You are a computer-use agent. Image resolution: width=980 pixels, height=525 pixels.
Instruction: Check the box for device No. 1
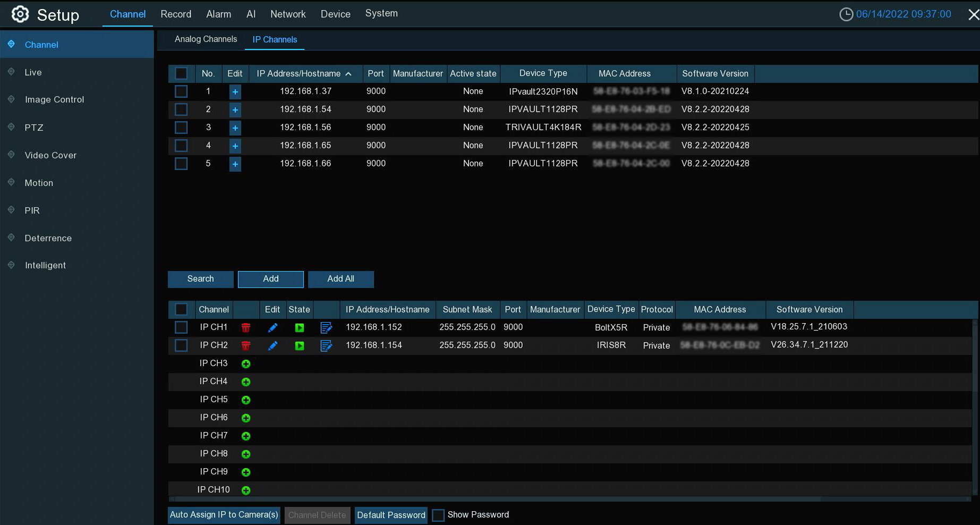(x=181, y=91)
